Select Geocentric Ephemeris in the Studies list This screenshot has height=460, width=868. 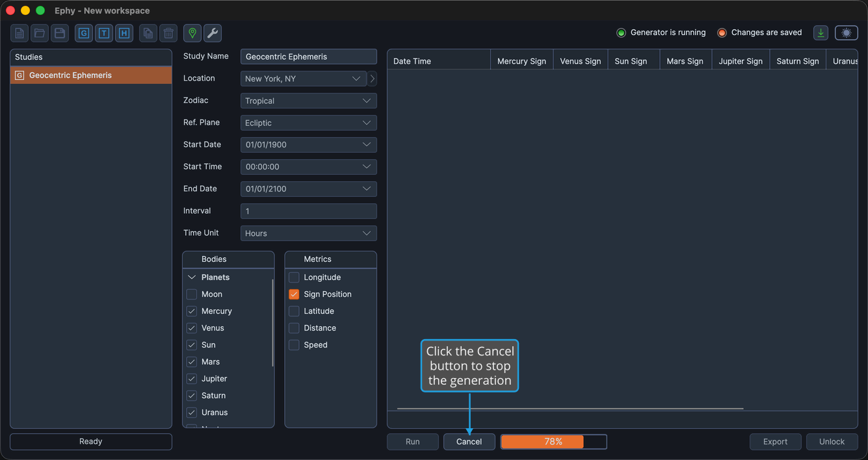pyautogui.click(x=91, y=75)
